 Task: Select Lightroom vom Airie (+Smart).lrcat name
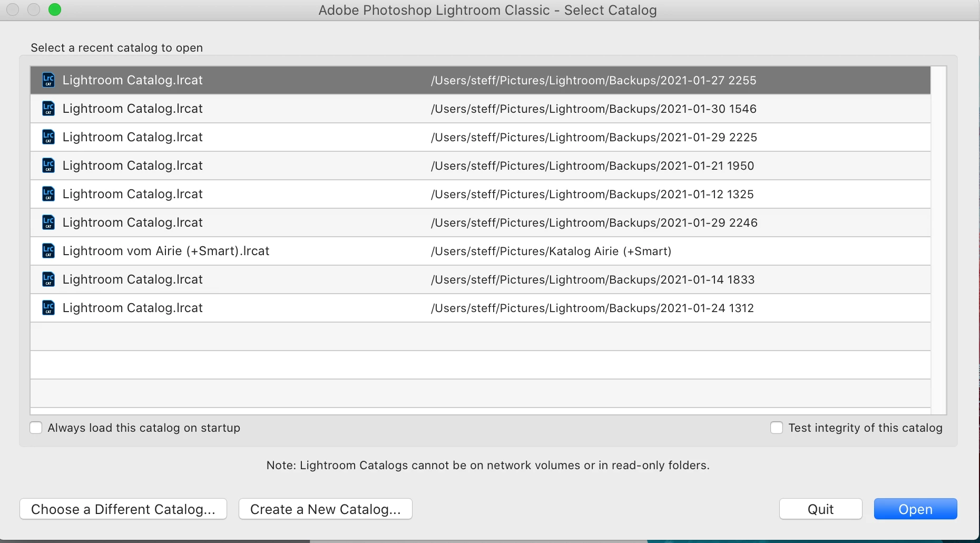point(166,251)
